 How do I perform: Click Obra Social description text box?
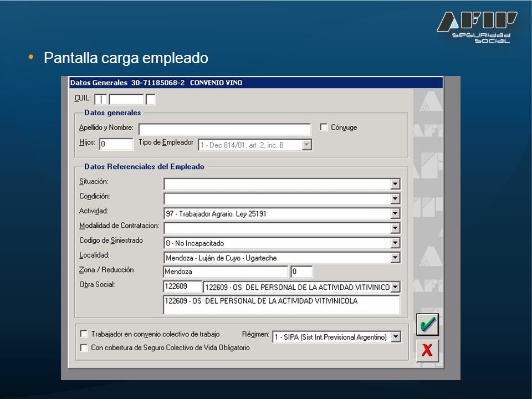pos(282,305)
